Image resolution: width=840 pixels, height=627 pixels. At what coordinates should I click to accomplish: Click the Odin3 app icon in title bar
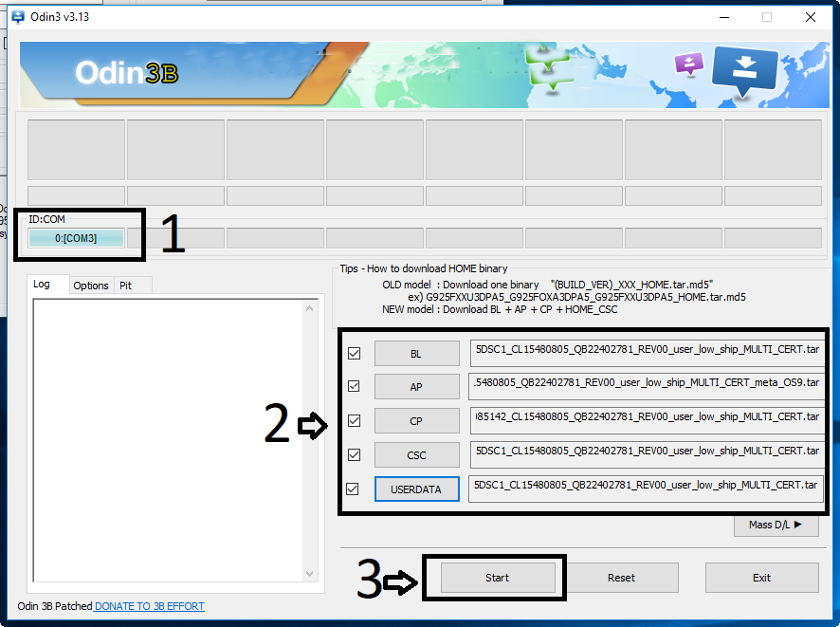tap(18, 17)
